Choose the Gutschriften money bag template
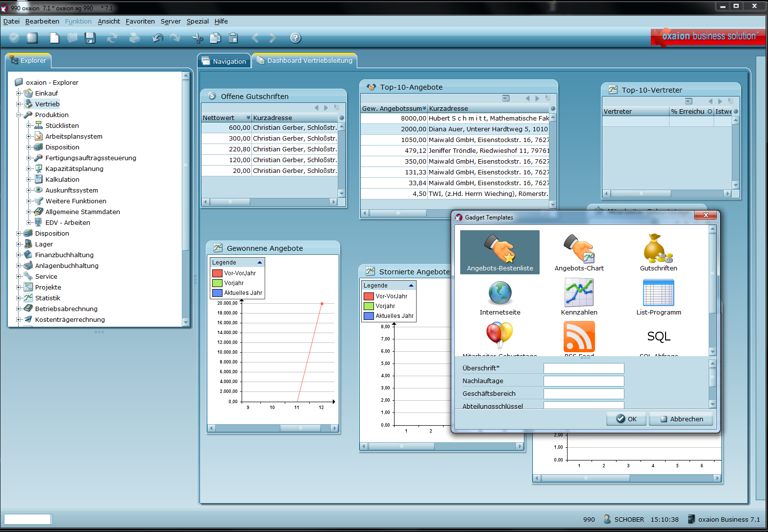Image resolution: width=768 pixels, height=532 pixels. point(658,252)
